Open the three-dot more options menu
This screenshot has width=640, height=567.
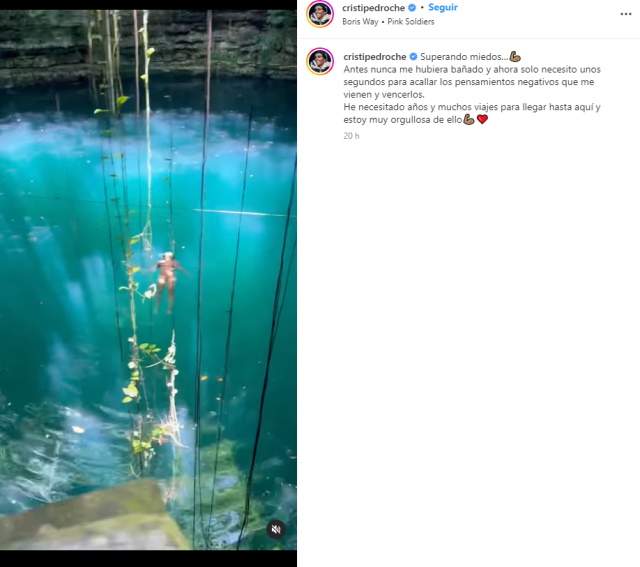(x=626, y=14)
